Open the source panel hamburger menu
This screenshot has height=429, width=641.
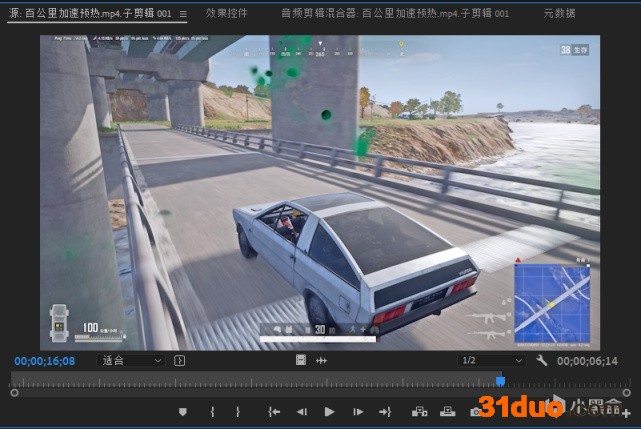pos(183,14)
